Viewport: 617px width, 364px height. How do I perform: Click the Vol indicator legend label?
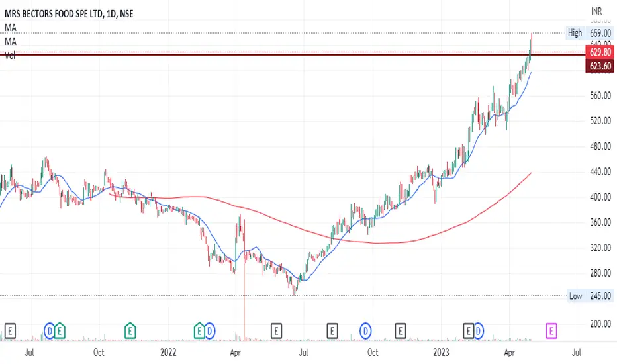(10, 56)
